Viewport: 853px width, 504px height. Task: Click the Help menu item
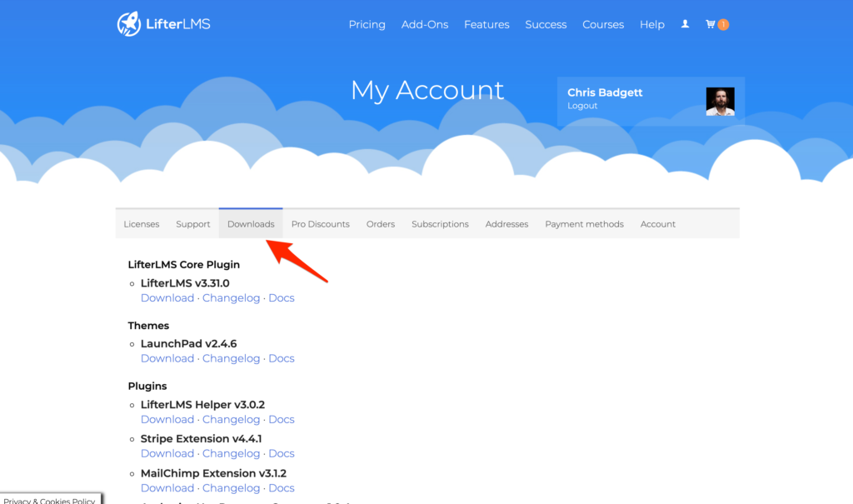(x=652, y=24)
